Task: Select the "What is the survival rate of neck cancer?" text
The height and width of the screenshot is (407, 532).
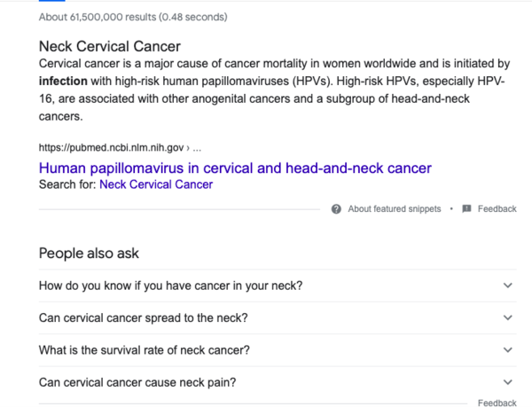Action: 145,350
